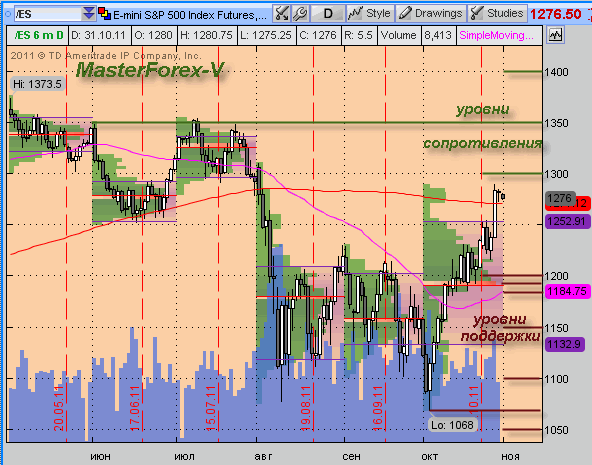Click the C: 1276 close value

[318, 35]
